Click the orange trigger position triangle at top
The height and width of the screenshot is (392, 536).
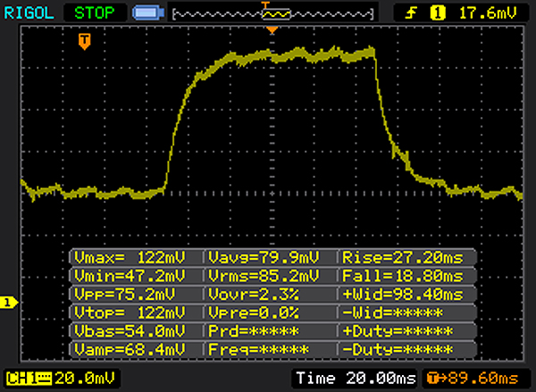(x=272, y=30)
